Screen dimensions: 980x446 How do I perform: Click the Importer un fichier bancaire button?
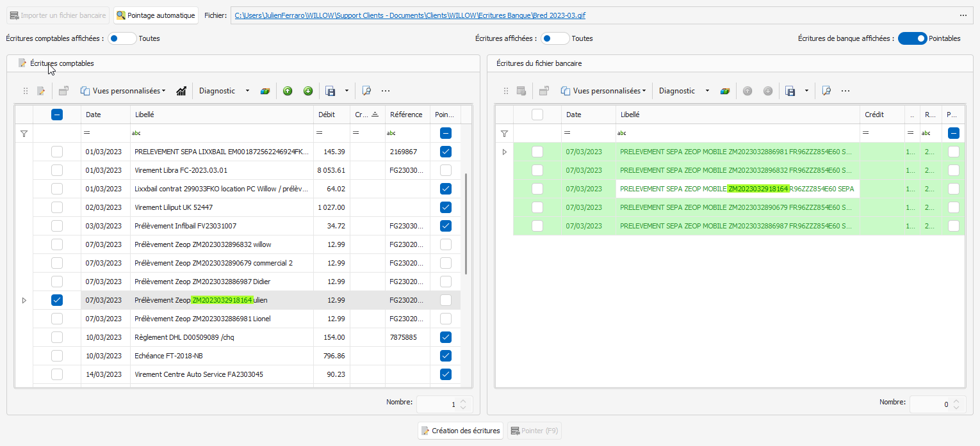(58, 15)
